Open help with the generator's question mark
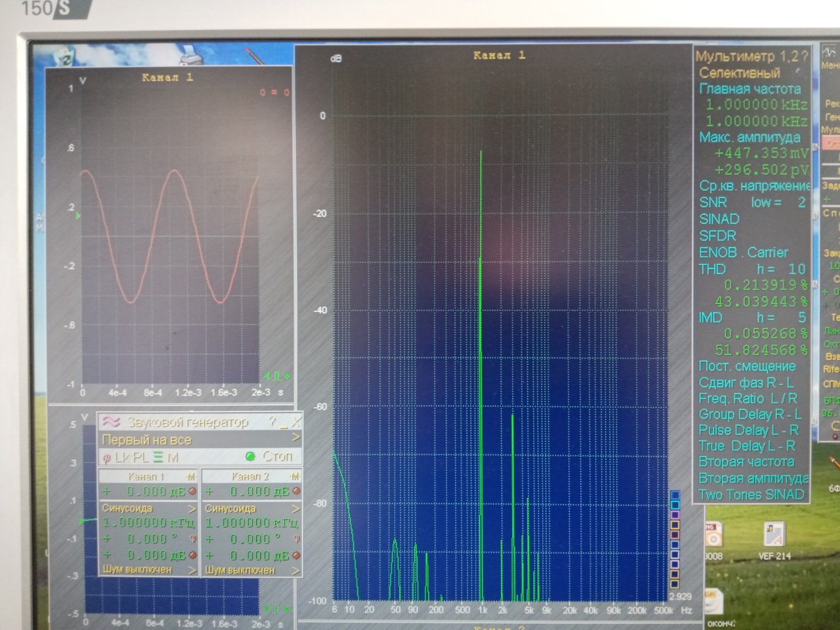Screen dimensions: 840x630 pyautogui.click(x=272, y=422)
